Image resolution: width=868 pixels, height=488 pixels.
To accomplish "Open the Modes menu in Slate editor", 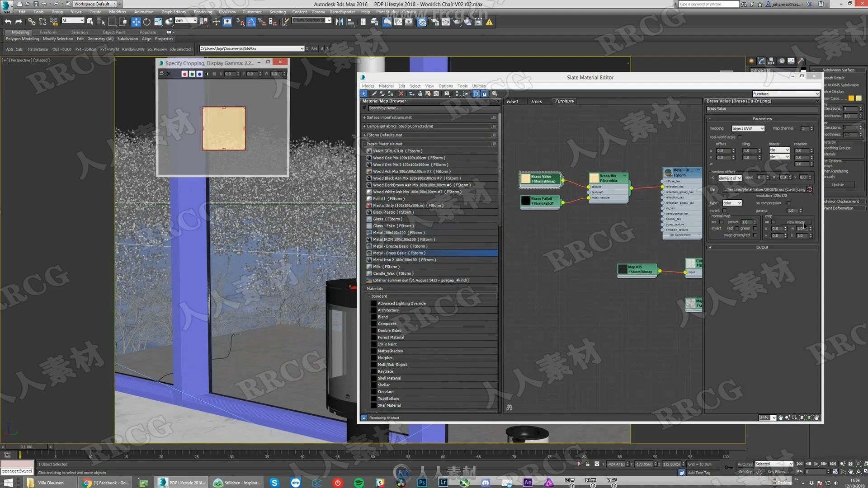I will pos(368,86).
